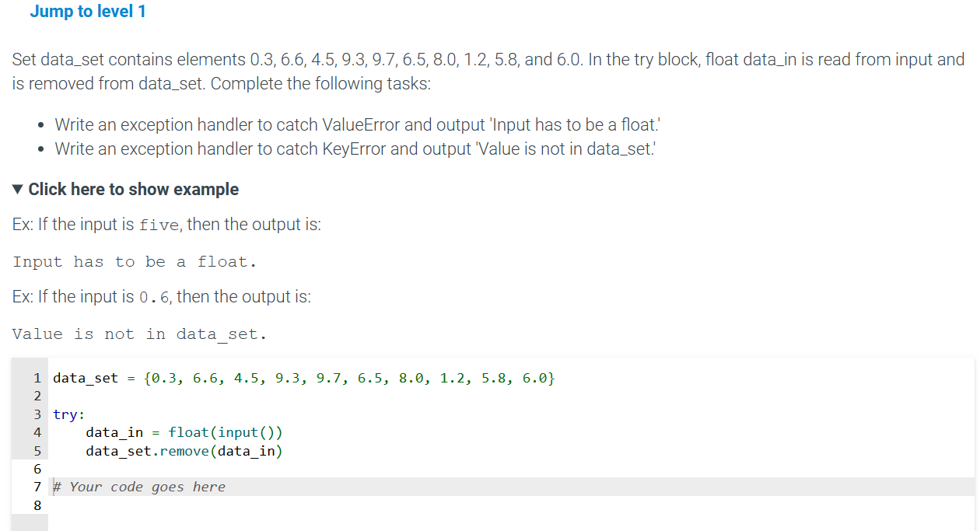This screenshot has width=980, height=531.
Task: Click the example input text 'five'
Action: pyautogui.click(x=159, y=225)
